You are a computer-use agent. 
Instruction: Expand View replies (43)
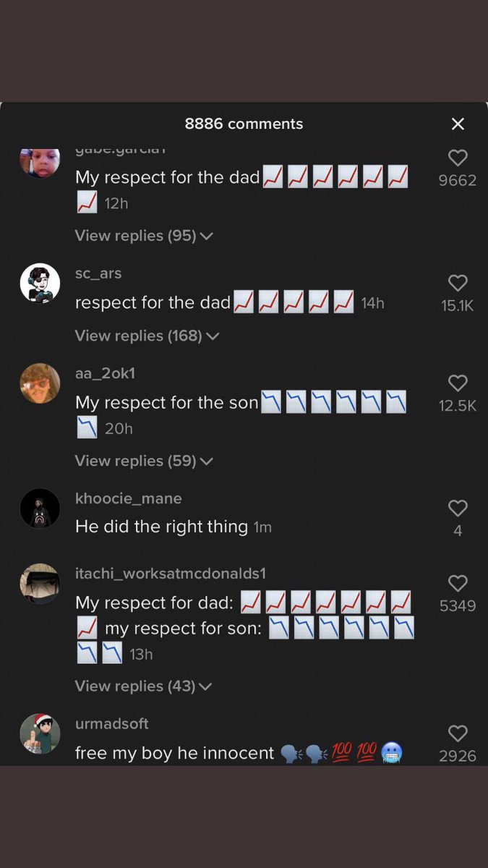pos(142,686)
